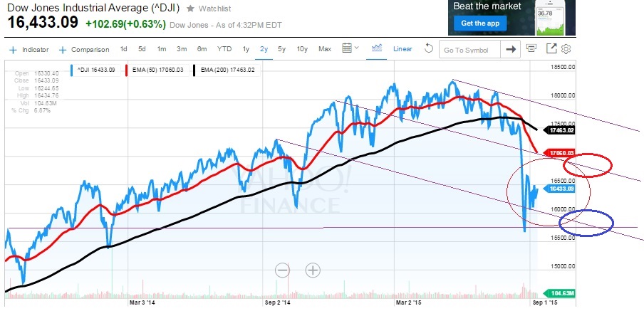The height and width of the screenshot is (311, 644).
Task: Switch to the 5d range
Action: [x=142, y=49]
